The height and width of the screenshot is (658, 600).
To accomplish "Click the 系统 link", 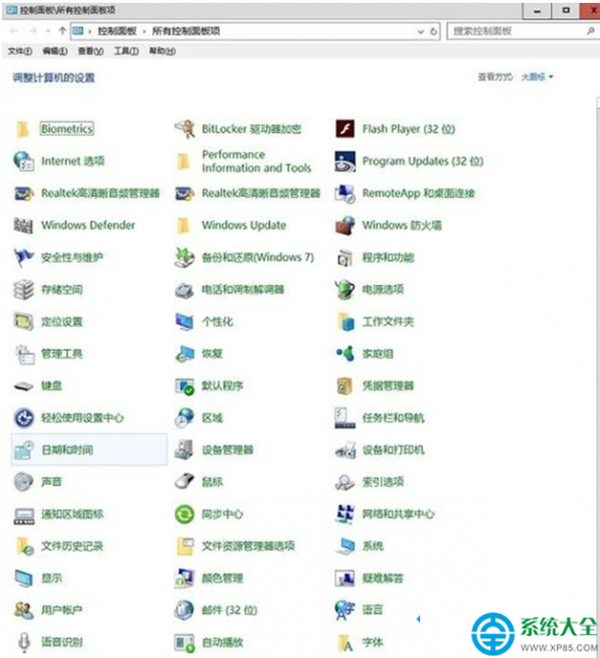I will click(x=373, y=546).
